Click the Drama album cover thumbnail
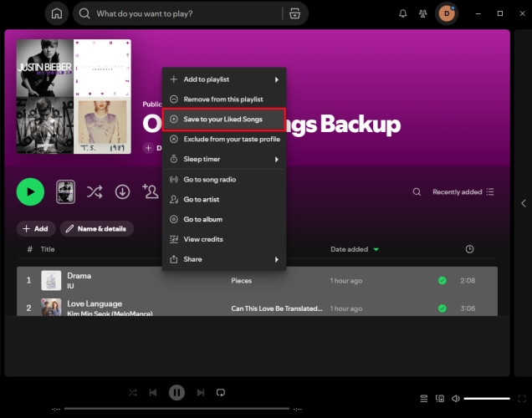 [51, 281]
